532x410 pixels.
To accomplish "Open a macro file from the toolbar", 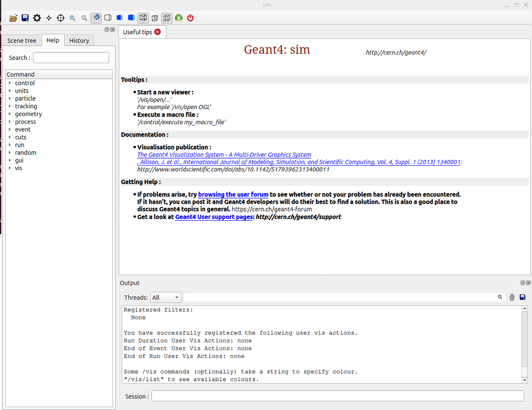I will pos(13,18).
